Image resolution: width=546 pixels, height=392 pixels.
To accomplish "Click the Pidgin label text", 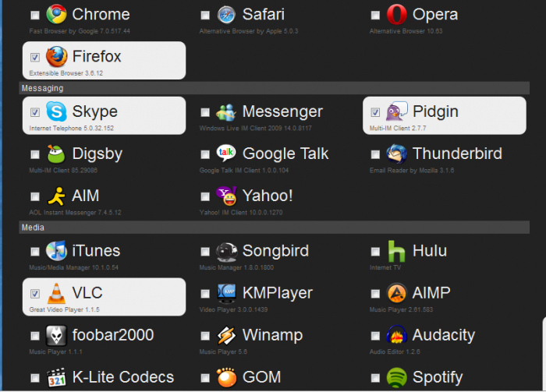I will [435, 111].
